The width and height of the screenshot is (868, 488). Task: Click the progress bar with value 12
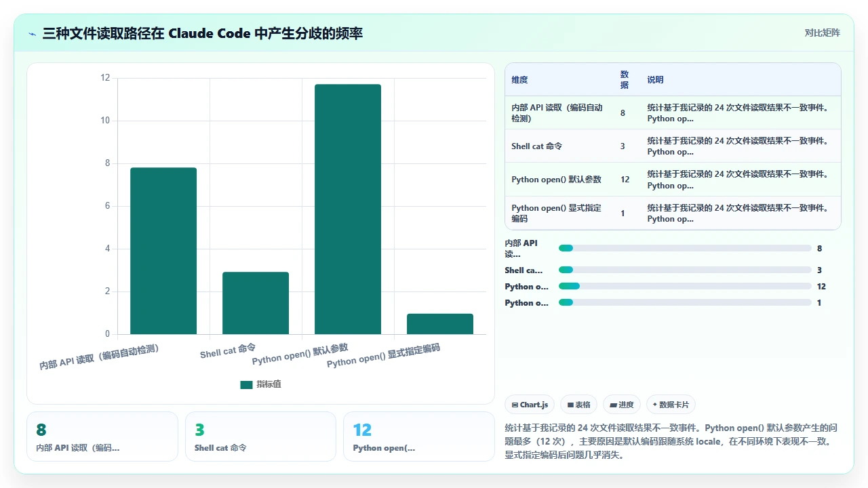(x=685, y=286)
